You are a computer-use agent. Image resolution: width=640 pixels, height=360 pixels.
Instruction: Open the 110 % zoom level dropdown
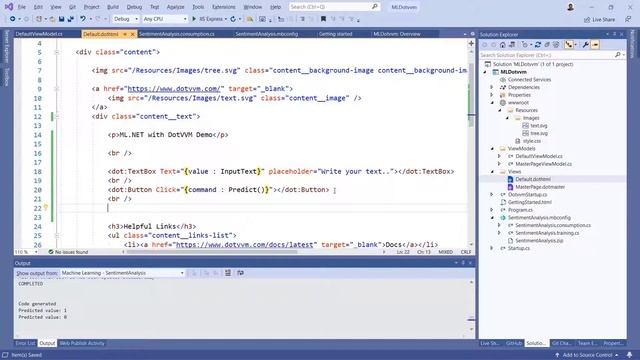click(26, 252)
